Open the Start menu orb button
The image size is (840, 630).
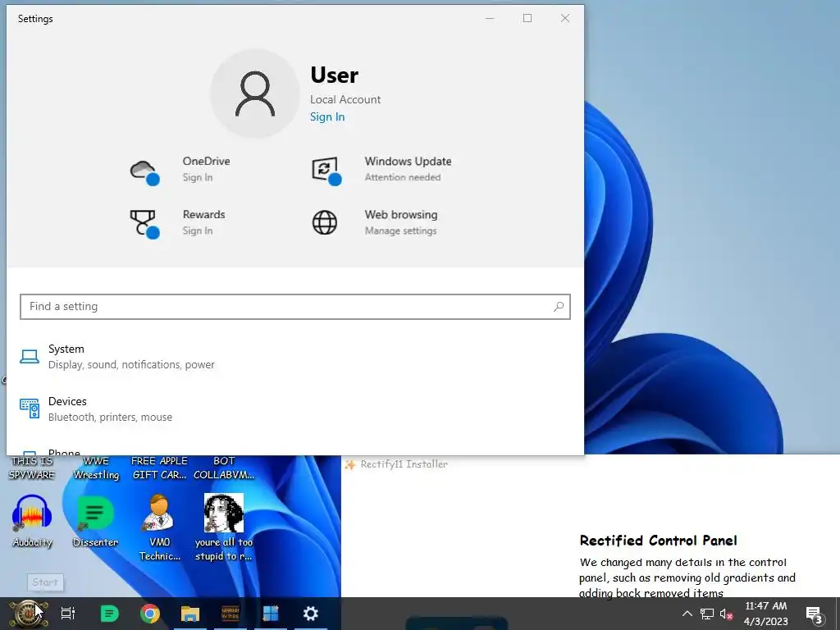(28, 614)
